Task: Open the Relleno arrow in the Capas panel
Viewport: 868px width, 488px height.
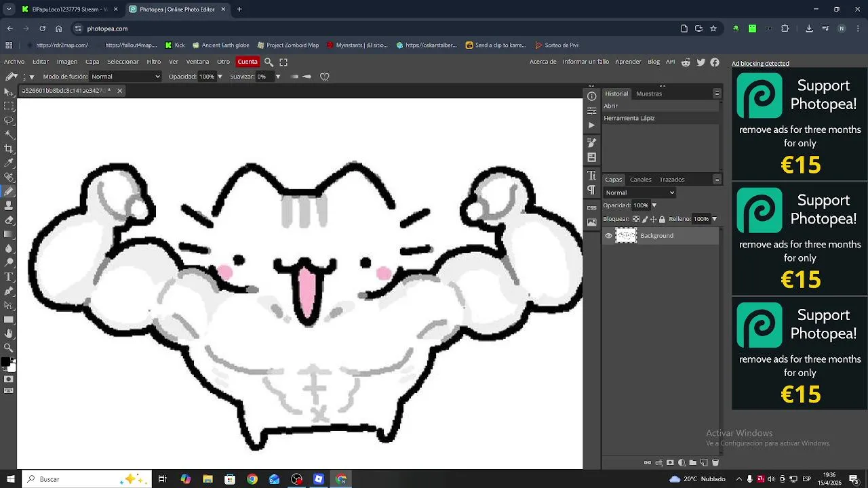Action: click(x=714, y=219)
